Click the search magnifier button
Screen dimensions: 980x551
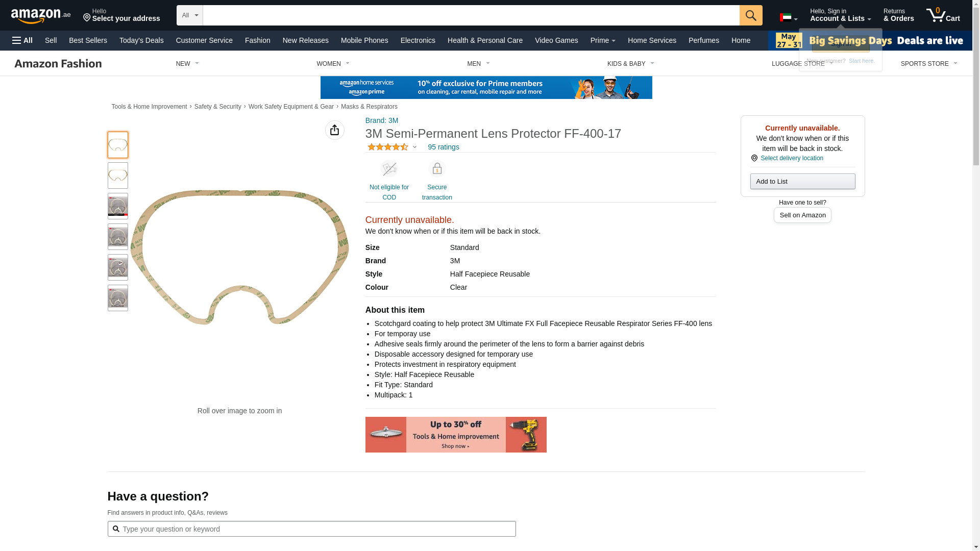tap(750, 15)
